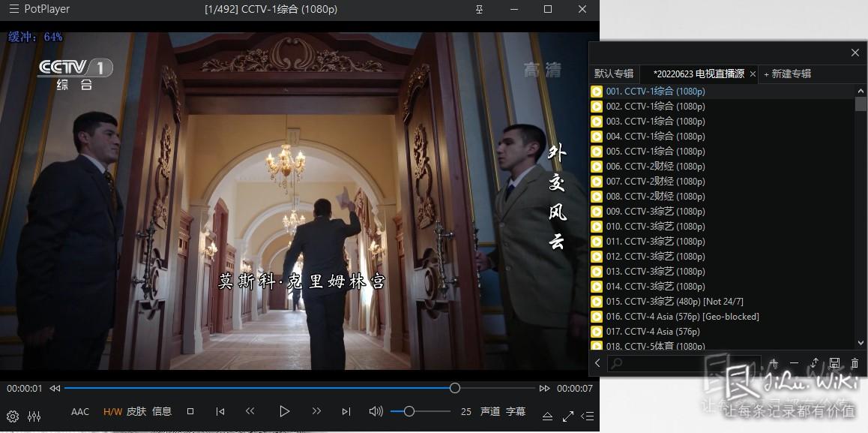Image resolution: width=868 pixels, height=433 pixels.
Task: Remove item with the minus icon
Action: 794,364
